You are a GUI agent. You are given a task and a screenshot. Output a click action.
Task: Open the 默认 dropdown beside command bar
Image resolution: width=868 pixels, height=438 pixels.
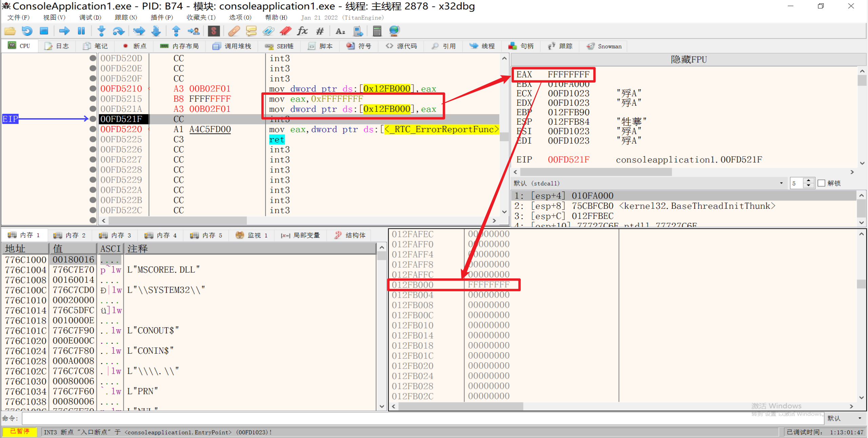[845, 418]
